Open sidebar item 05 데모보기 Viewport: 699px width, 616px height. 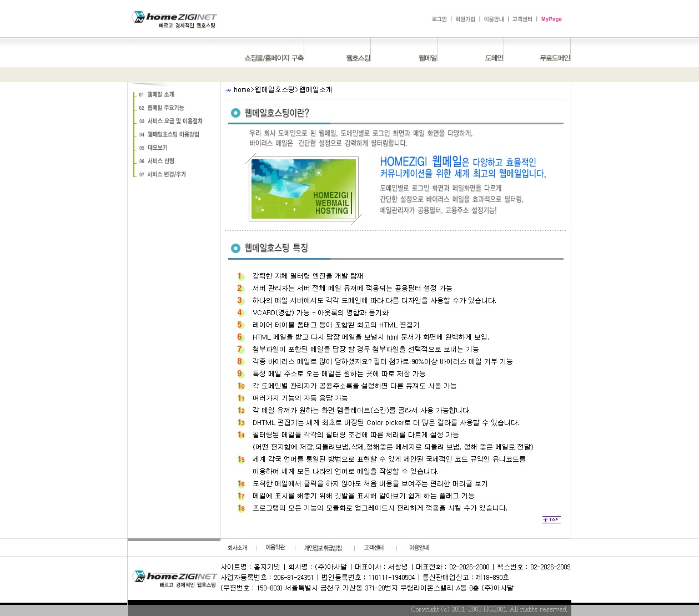157,148
